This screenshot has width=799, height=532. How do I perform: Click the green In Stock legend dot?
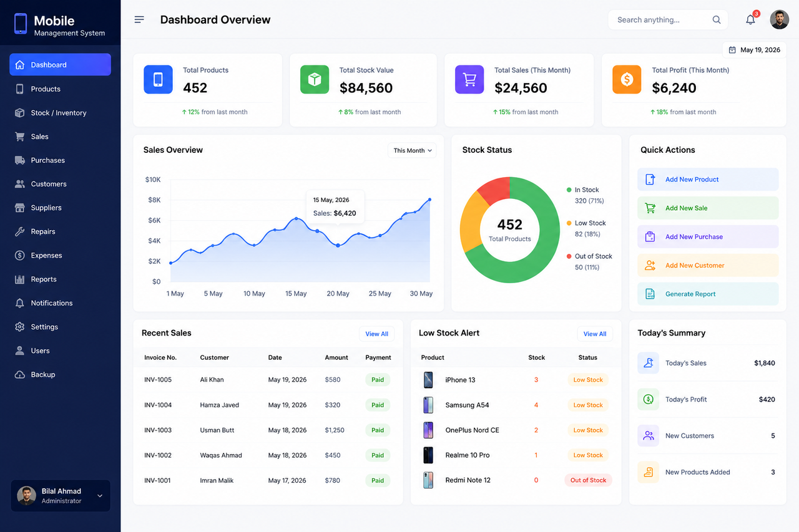[569, 190]
